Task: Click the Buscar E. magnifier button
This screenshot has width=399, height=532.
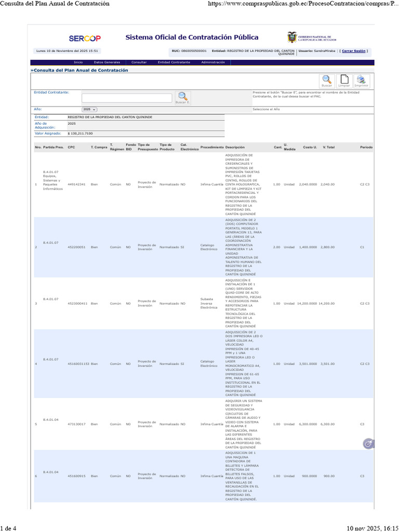Action: pos(183,98)
